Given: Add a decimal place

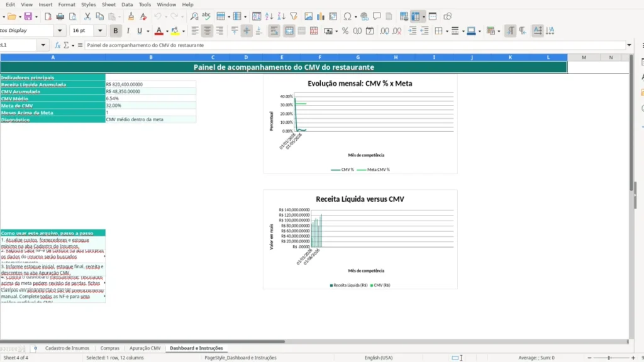Looking at the screenshot, I should pyautogui.click(x=384, y=31).
